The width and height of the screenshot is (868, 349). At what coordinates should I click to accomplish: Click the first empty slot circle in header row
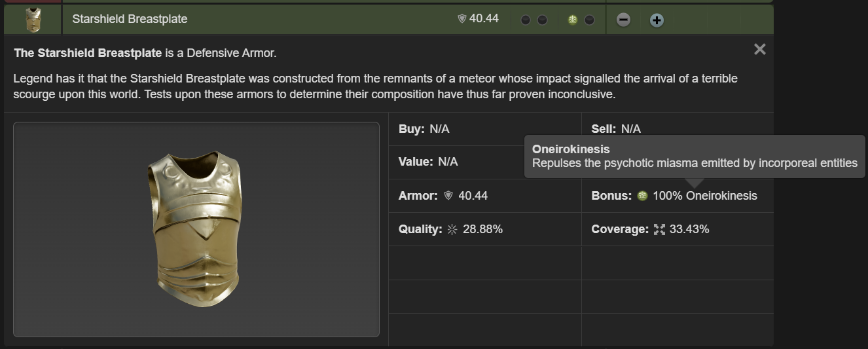(526, 20)
